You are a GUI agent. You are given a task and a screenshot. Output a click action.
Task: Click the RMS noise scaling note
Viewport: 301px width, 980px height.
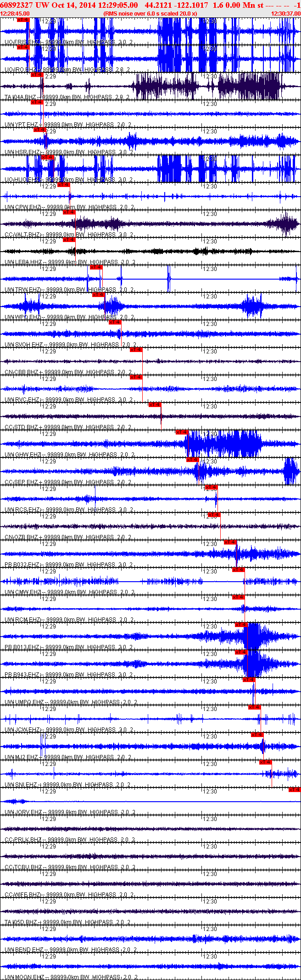tap(150, 14)
